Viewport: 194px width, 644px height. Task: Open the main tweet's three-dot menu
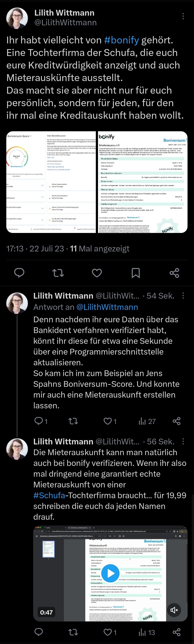(x=183, y=16)
